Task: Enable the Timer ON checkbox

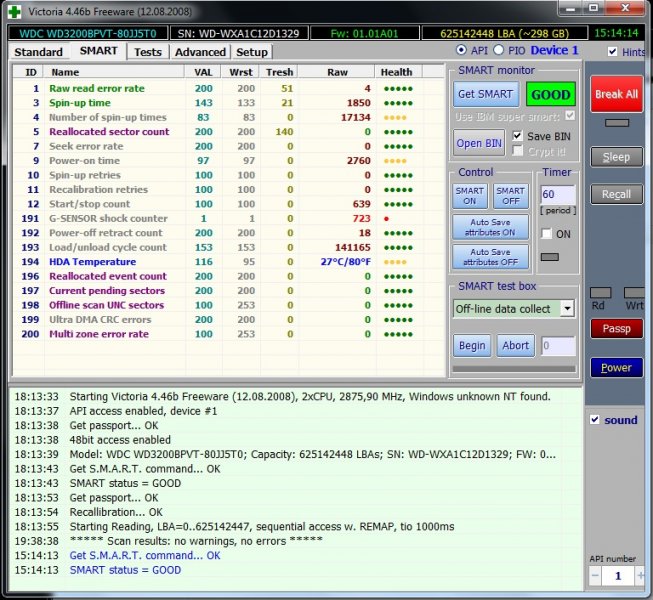Action: [x=546, y=233]
